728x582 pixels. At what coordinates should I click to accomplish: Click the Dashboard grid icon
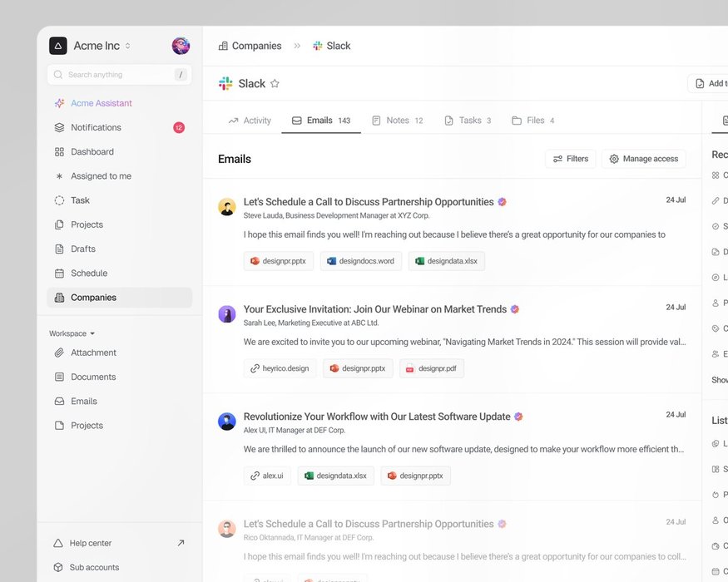click(x=59, y=152)
